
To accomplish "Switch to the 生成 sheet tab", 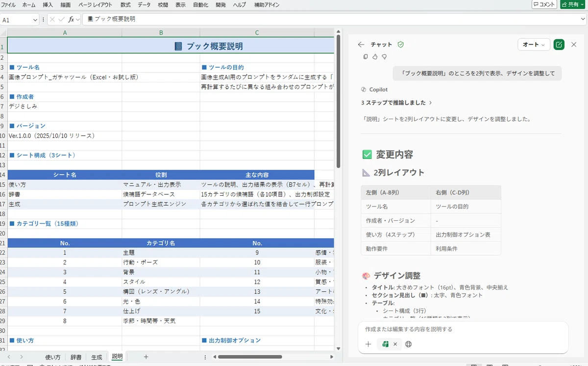I will coord(97,357).
